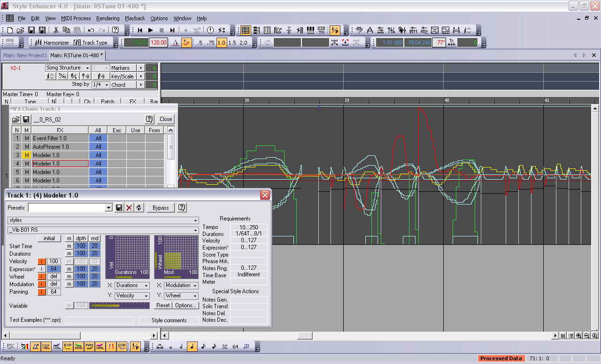
Task: Toggle the PAN controller display button
Action: click(89, 347)
